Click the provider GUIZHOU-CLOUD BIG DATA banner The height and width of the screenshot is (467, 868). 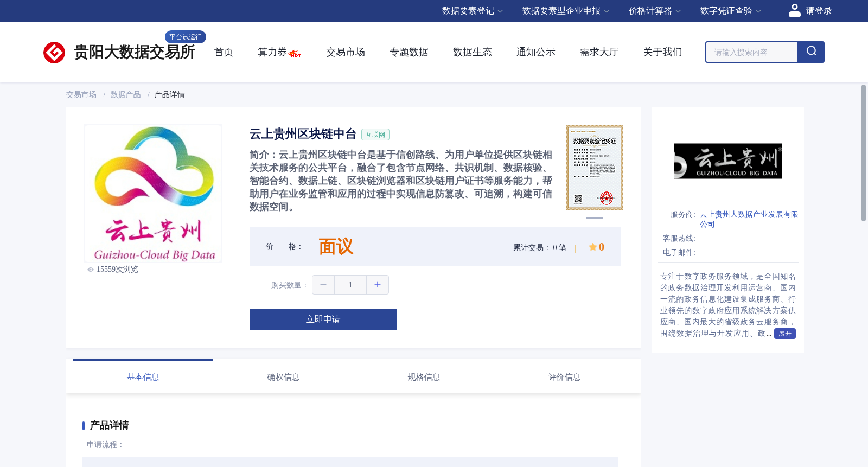click(x=728, y=161)
